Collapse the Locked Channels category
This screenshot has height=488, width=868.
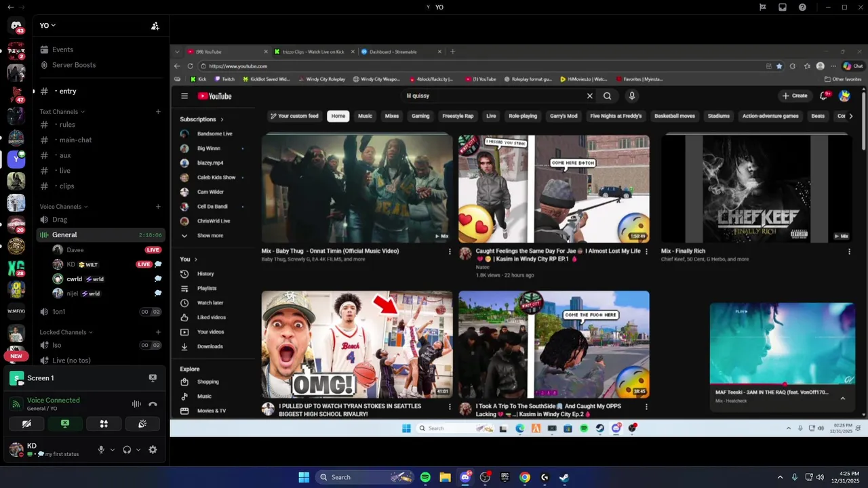point(66,332)
